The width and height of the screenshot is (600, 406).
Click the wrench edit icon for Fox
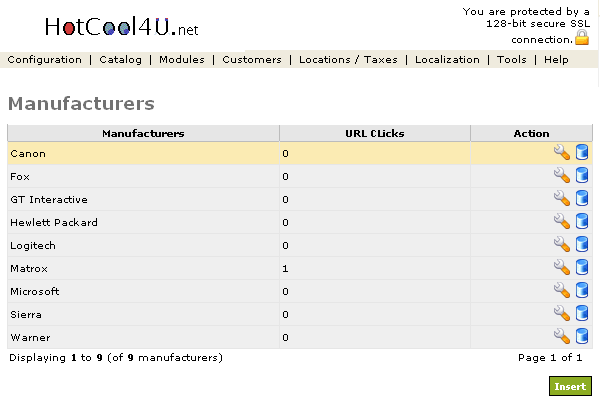[562, 176]
